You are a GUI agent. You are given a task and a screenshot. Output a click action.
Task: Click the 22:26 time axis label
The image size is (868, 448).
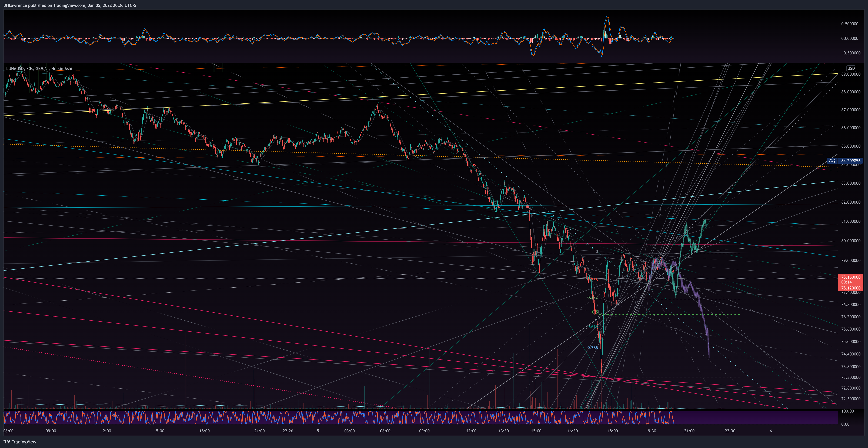(288, 431)
